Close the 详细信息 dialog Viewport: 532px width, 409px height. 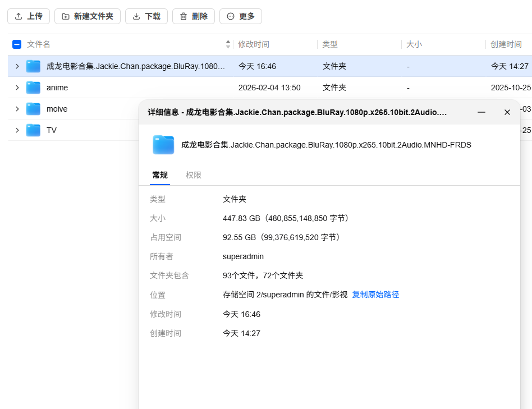click(x=507, y=112)
